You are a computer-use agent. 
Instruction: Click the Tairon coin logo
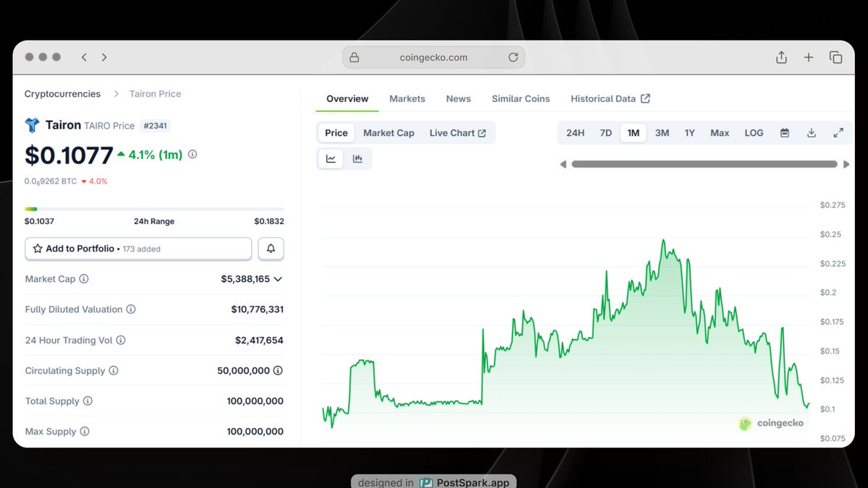point(32,125)
